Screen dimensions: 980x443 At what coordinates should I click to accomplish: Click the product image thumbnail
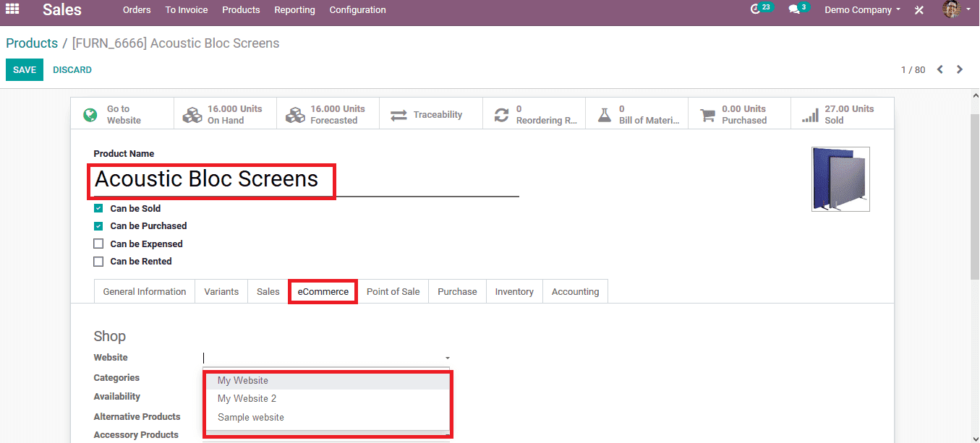pos(840,179)
